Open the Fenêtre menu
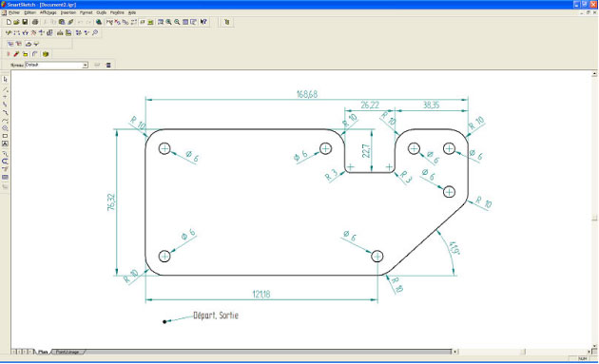The image size is (599, 364). tap(117, 12)
